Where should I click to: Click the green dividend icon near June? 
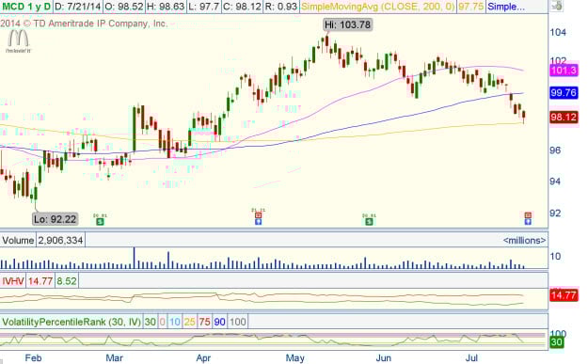[369, 222]
